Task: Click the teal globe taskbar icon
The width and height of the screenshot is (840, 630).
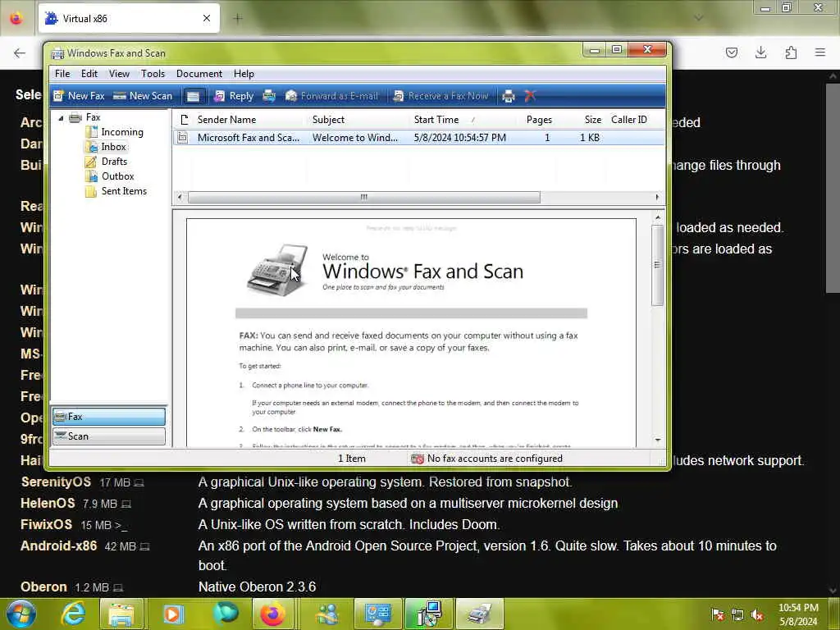Action: coord(225,614)
